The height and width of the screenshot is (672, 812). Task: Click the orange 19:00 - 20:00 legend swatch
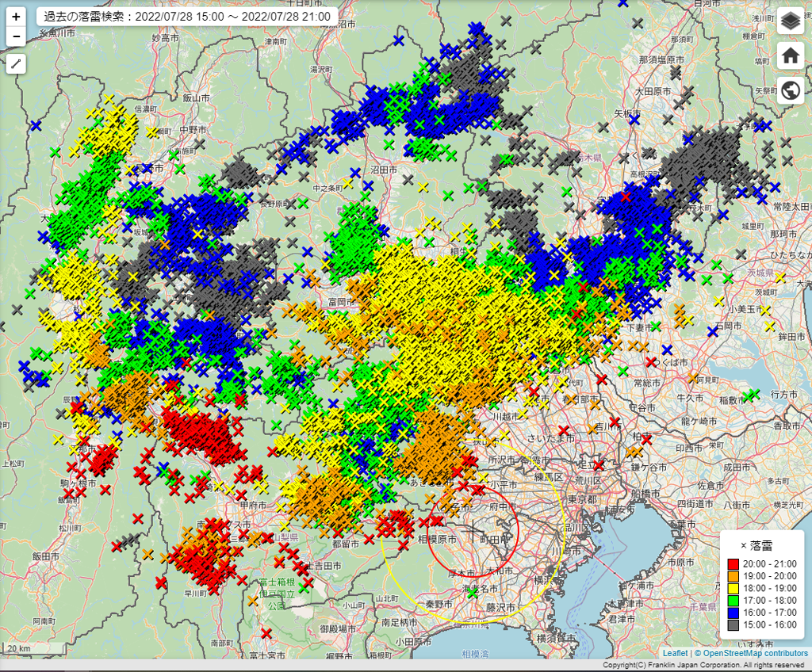click(x=733, y=576)
